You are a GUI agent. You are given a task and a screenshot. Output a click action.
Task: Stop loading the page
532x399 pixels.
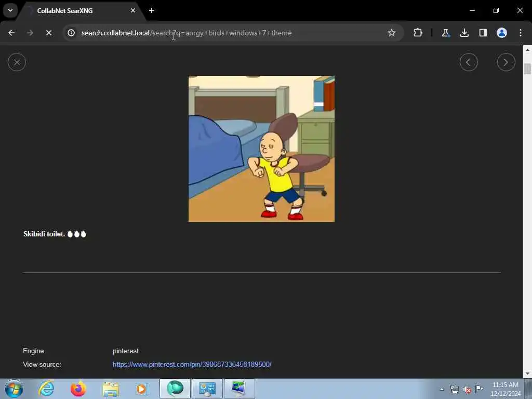tap(48, 33)
